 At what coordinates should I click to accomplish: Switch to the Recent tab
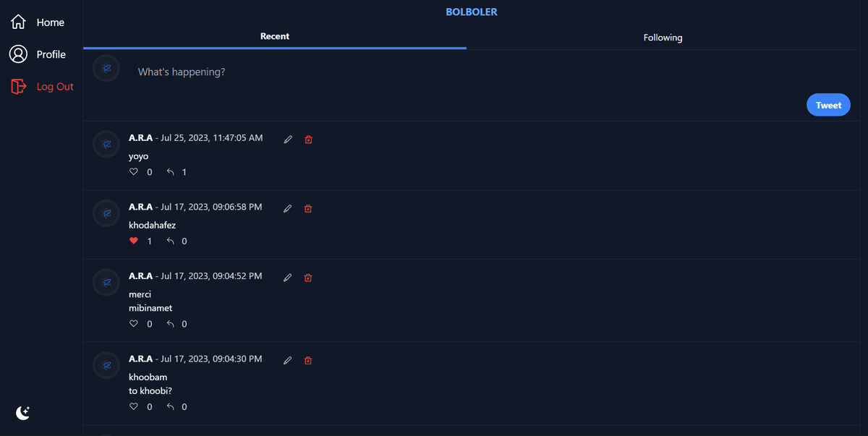(x=275, y=37)
